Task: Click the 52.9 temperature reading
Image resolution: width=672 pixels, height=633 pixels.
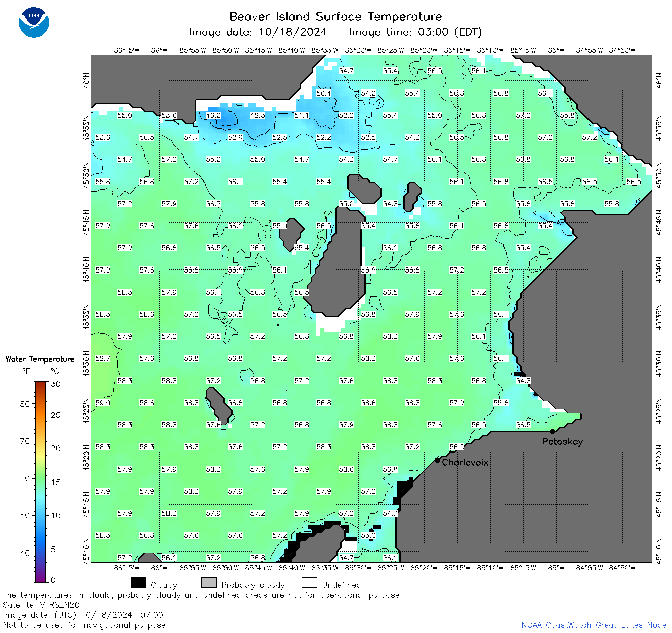Action: click(x=235, y=137)
